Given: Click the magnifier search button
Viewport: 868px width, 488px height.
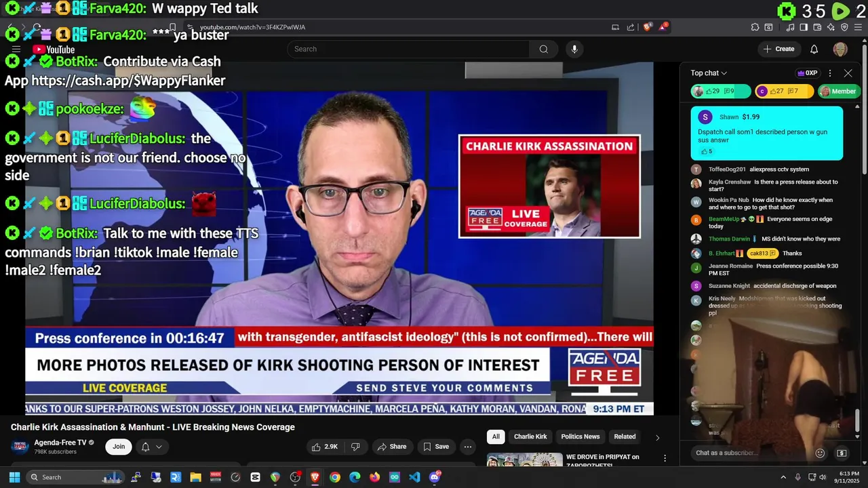Looking at the screenshot, I should point(543,49).
